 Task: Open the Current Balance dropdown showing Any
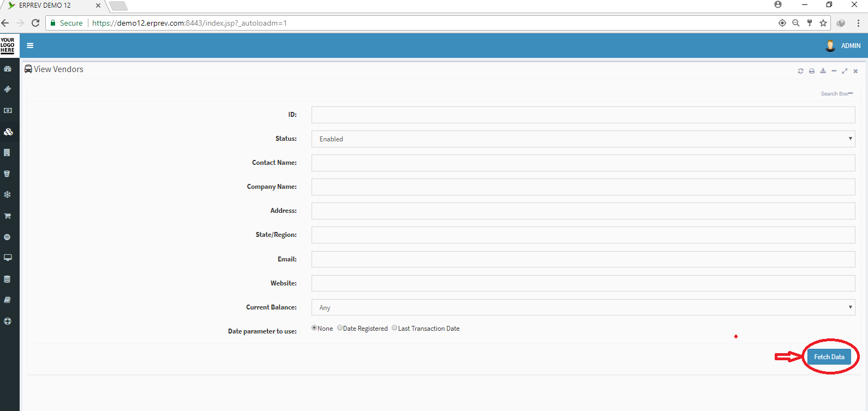click(583, 307)
